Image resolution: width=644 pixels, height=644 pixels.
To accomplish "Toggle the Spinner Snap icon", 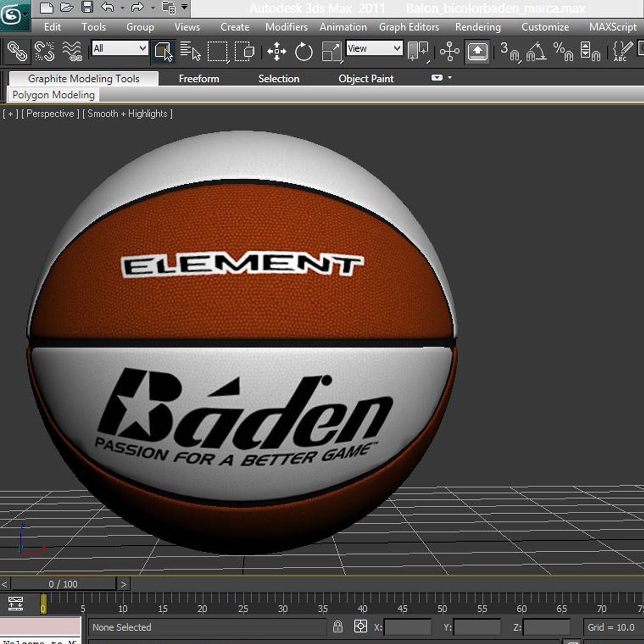I will coord(590,52).
